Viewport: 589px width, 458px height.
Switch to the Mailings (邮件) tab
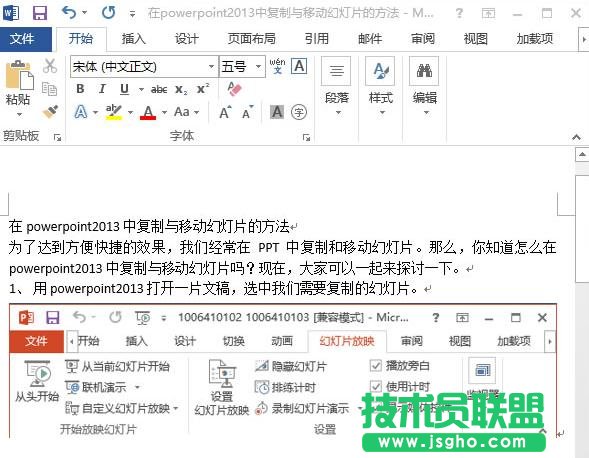click(370, 39)
